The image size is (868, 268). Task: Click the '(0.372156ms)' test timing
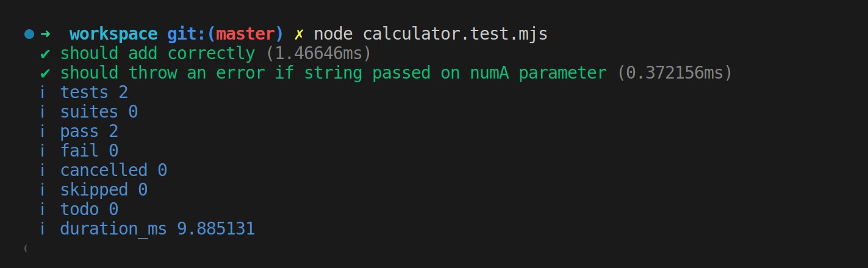coord(675,73)
